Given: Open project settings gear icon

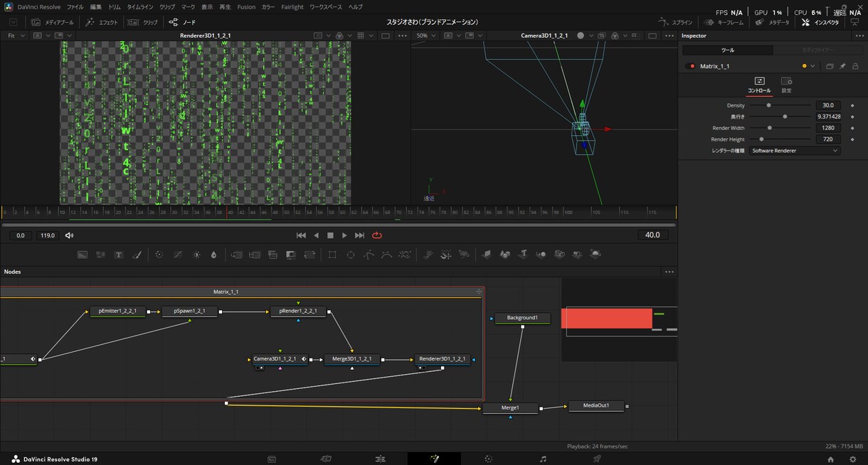Looking at the screenshot, I should point(853,459).
